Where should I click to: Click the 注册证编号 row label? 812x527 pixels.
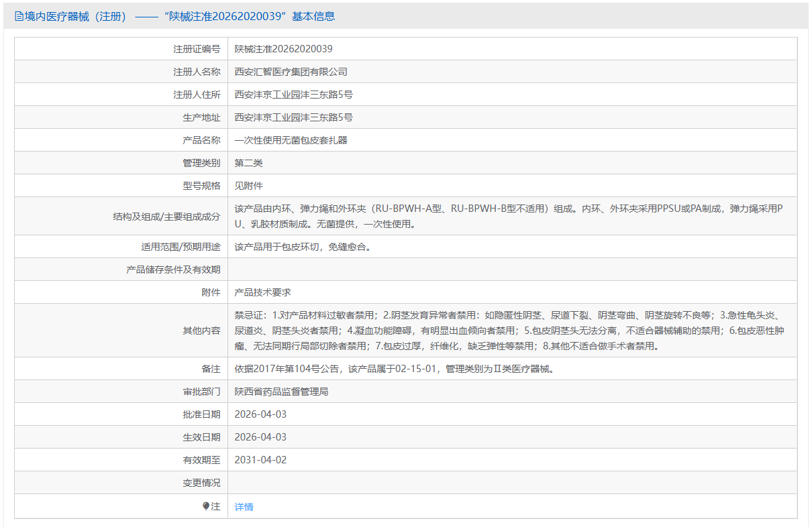pos(197,49)
